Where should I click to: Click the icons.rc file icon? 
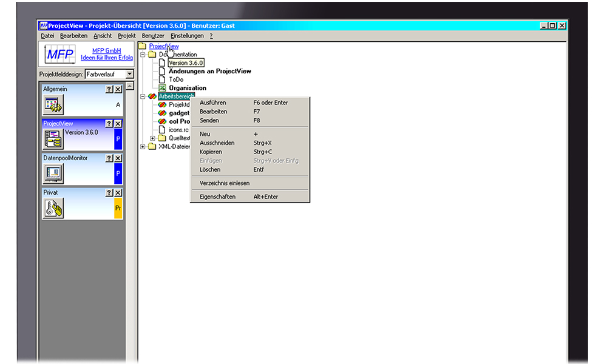click(x=162, y=130)
